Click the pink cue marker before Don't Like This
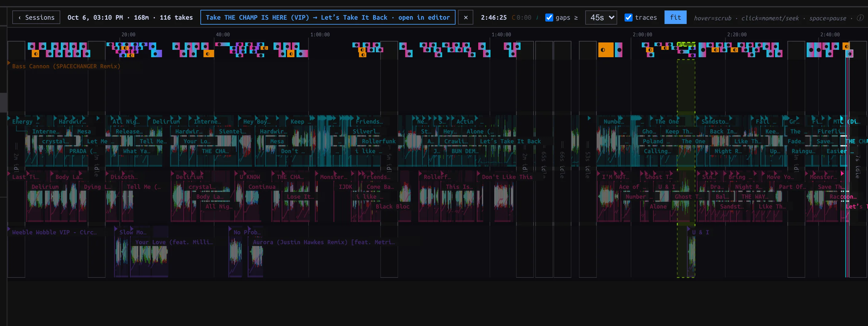Image resolution: width=868 pixels, height=326 pixels. point(479,174)
